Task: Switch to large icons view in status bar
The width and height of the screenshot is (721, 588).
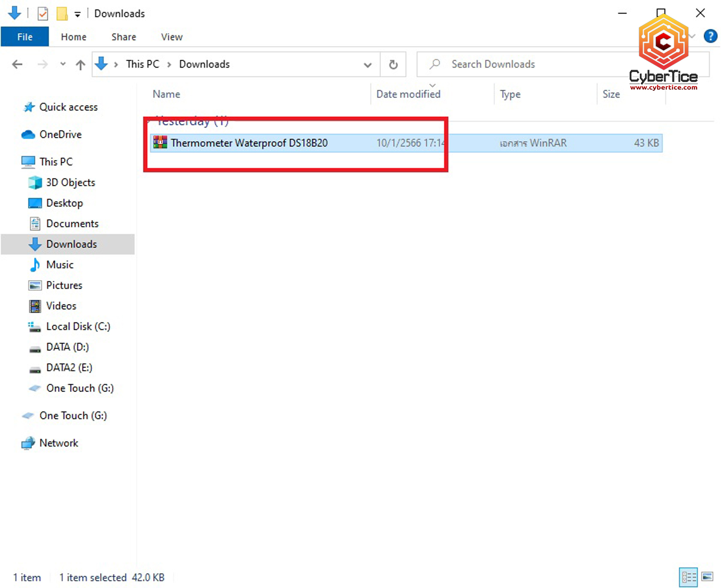Action: click(707, 576)
